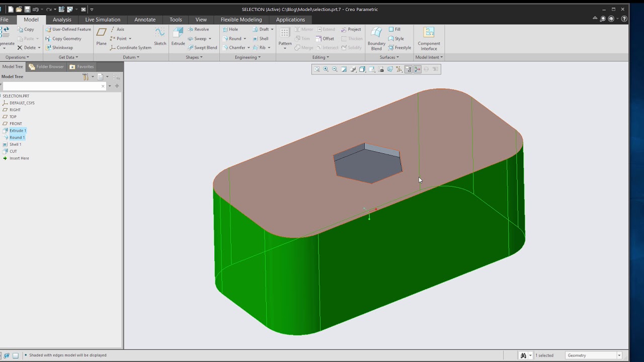Select the Fill surface tool
Viewport: 644px width, 362px height.
point(394,29)
